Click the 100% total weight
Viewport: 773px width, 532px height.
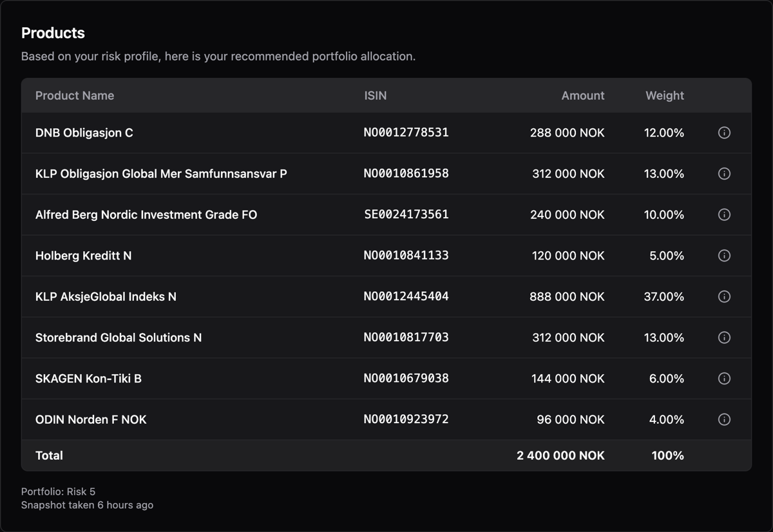(668, 455)
